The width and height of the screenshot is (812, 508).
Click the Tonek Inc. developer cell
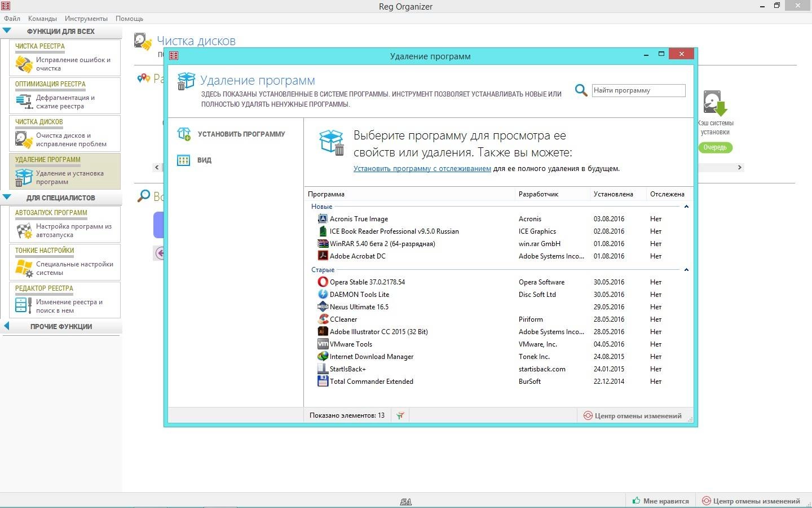click(533, 356)
